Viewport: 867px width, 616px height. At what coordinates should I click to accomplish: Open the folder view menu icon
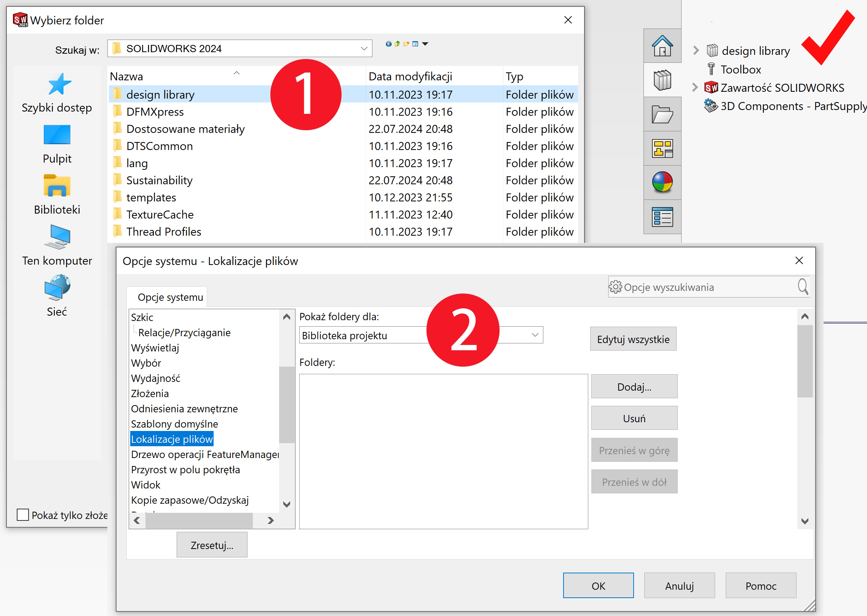tap(415, 44)
